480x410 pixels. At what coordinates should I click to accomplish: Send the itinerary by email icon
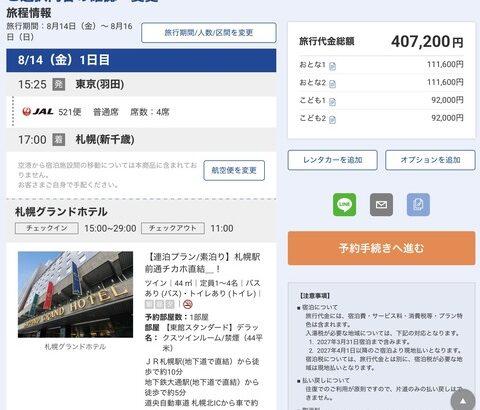click(x=381, y=204)
